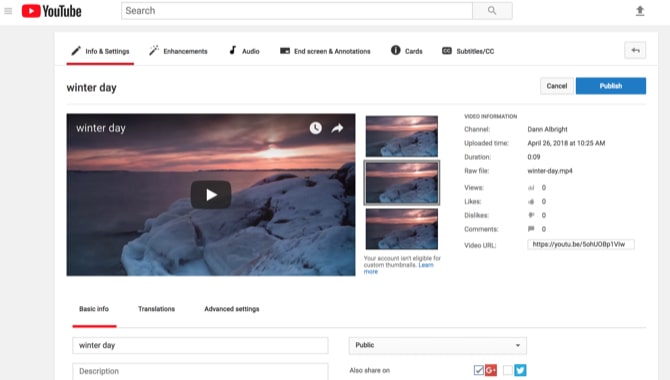Select the Basic info tab

(x=94, y=309)
